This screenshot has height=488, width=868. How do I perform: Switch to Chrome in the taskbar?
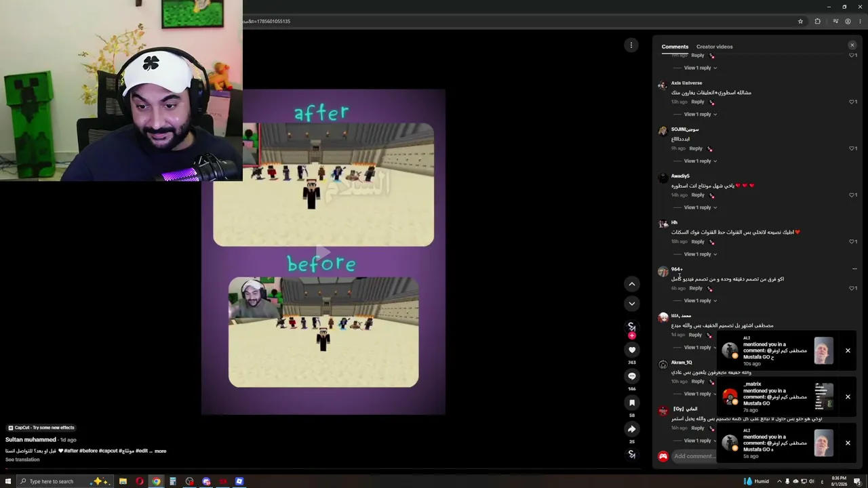click(156, 481)
